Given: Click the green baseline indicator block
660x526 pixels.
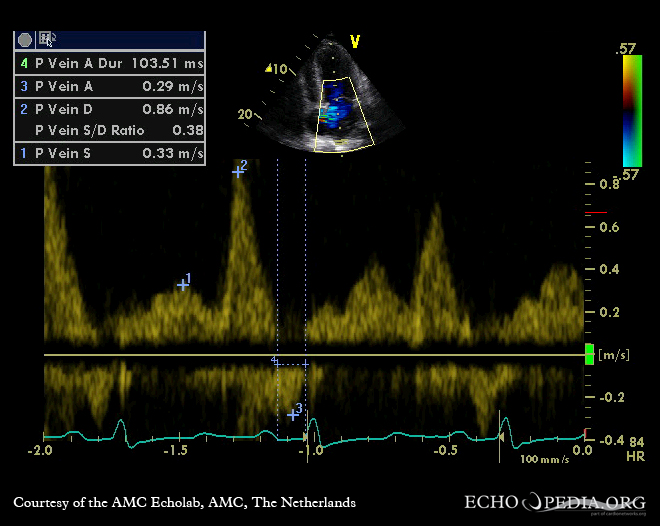Looking at the screenshot, I should coord(589,354).
